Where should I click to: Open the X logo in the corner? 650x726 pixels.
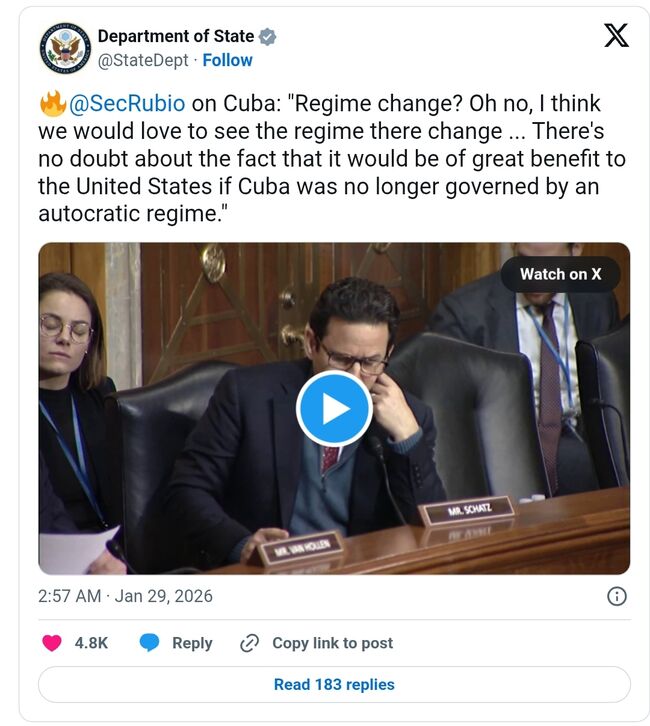pyautogui.click(x=616, y=37)
